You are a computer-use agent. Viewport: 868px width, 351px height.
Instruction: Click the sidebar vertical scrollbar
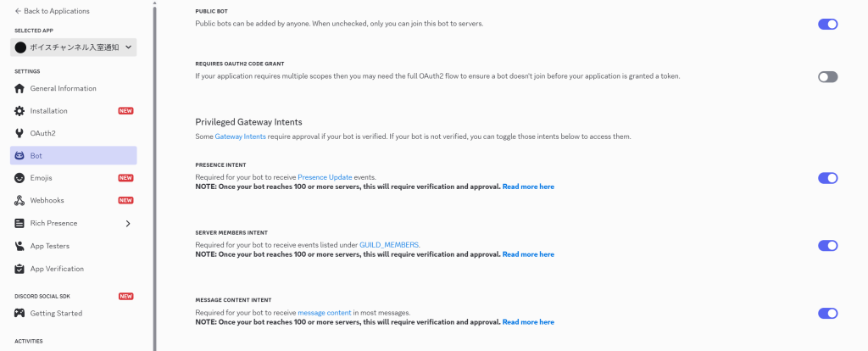coord(154,175)
